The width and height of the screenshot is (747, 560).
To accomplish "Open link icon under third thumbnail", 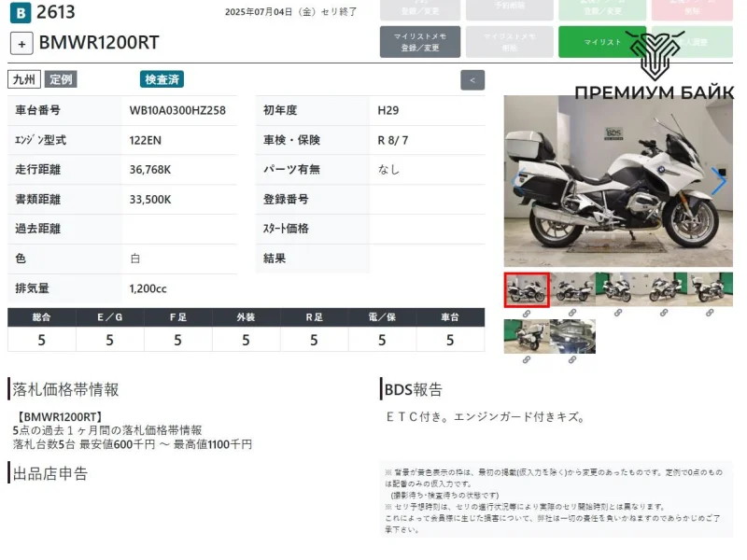I will 618,314.
